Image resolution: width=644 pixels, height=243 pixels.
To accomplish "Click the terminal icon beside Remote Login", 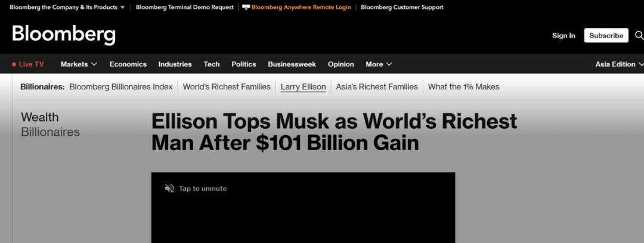I will (x=246, y=7).
